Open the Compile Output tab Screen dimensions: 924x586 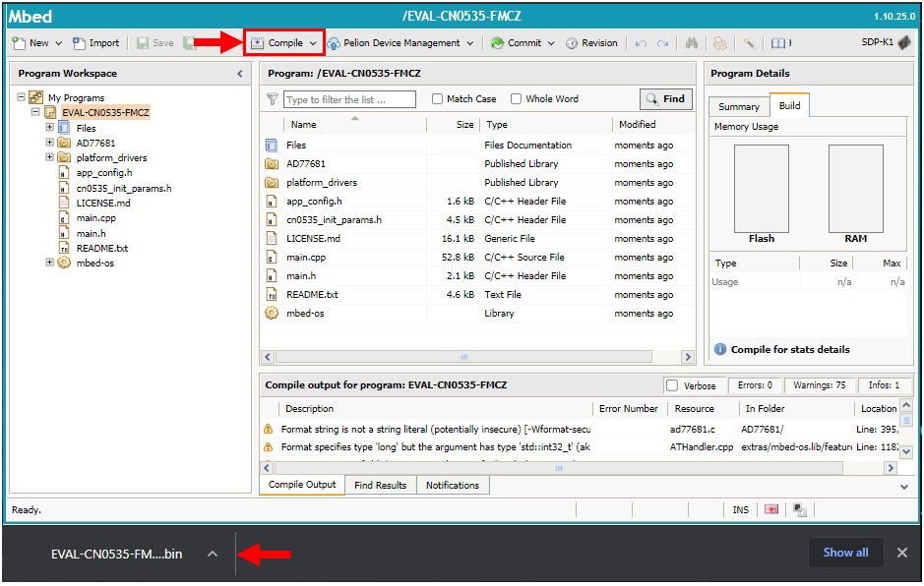[302, 485]
